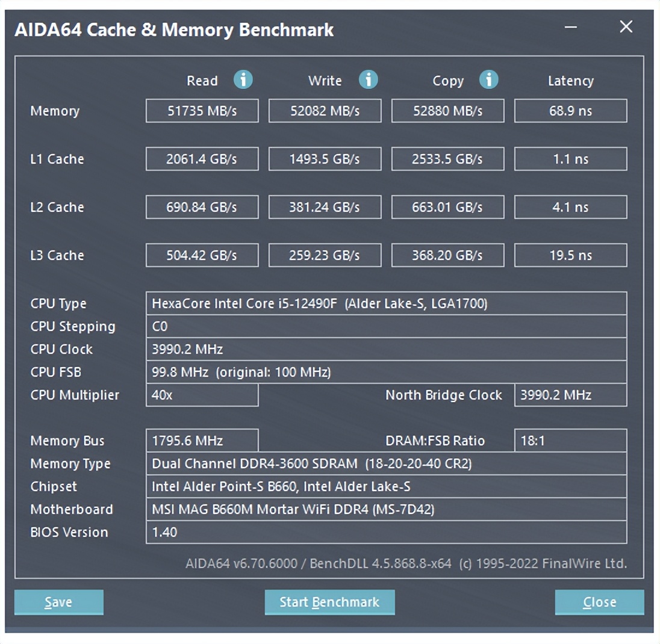Click the Read info icon

(243, 80)
